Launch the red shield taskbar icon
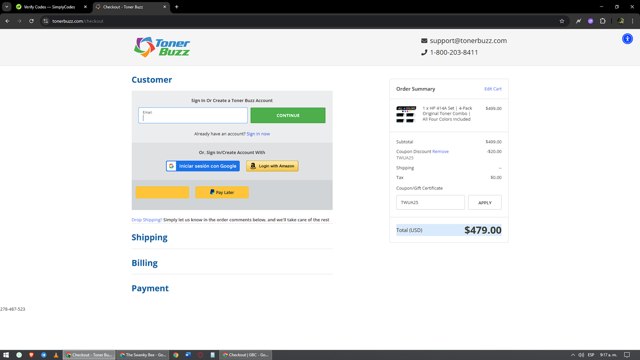 (31, 355)
